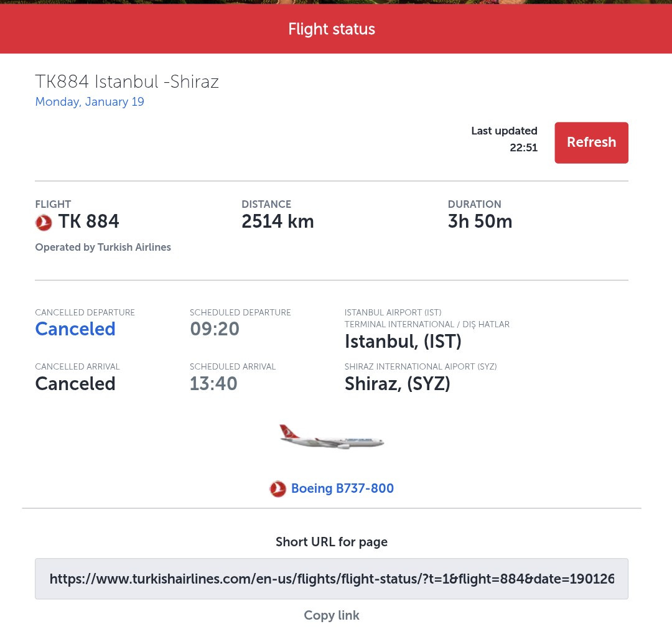Click the Flight status red header title
The height and width of the screenshot is (629, 672).
pyautogui.click(x=332, y=29)
